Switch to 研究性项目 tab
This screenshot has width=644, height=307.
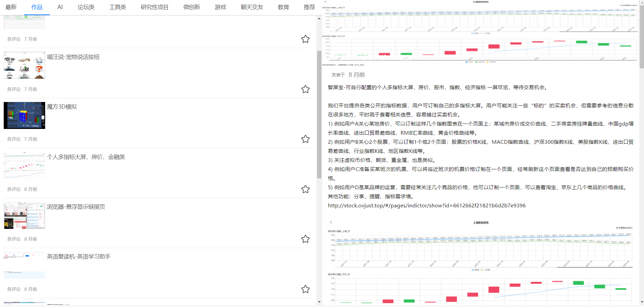(155, 7)
